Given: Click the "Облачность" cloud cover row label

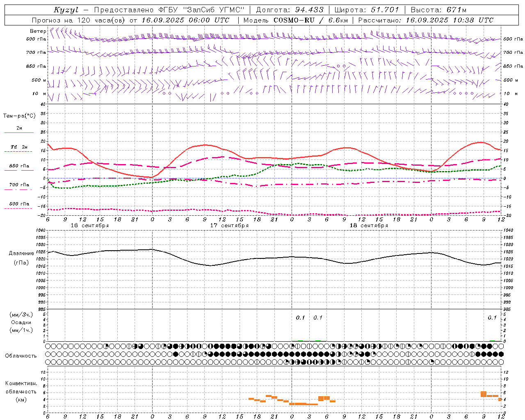Looking at the screenshot, I should tap(21, 356).
